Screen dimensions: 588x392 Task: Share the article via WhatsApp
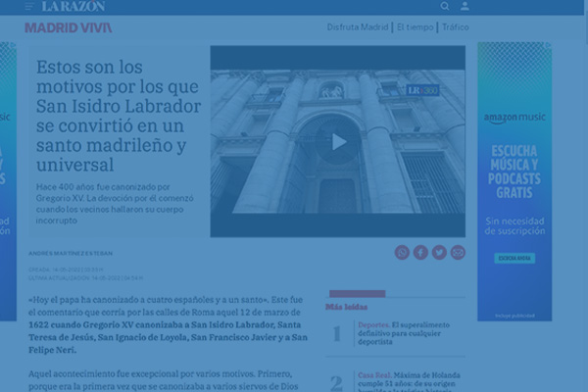[402, 253]
